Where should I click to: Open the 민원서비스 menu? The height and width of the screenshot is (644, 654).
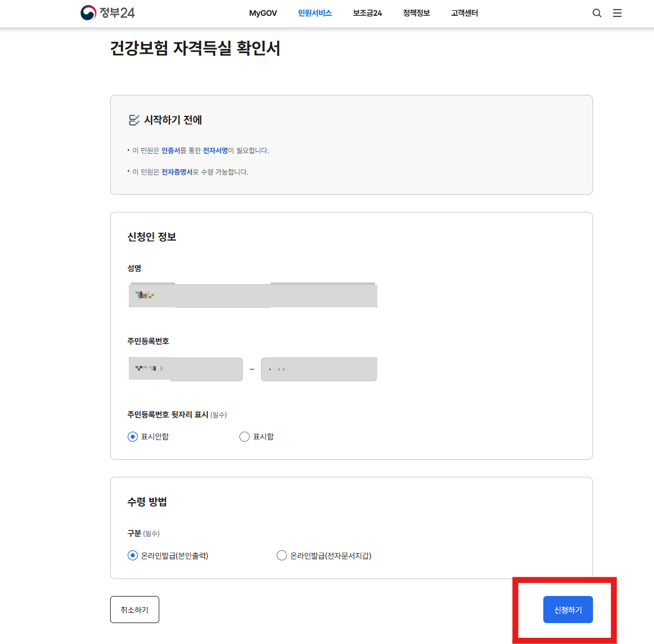pos(315,13)
